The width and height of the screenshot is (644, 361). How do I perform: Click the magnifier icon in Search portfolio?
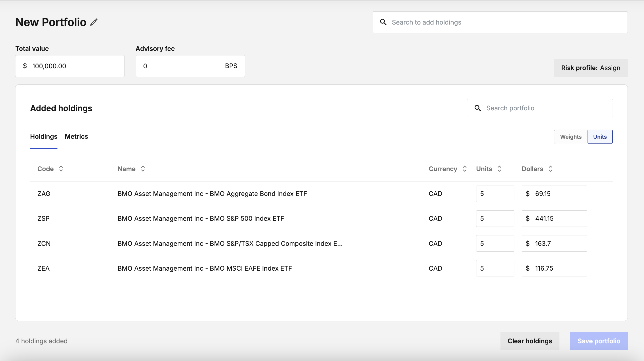point(478,108)
